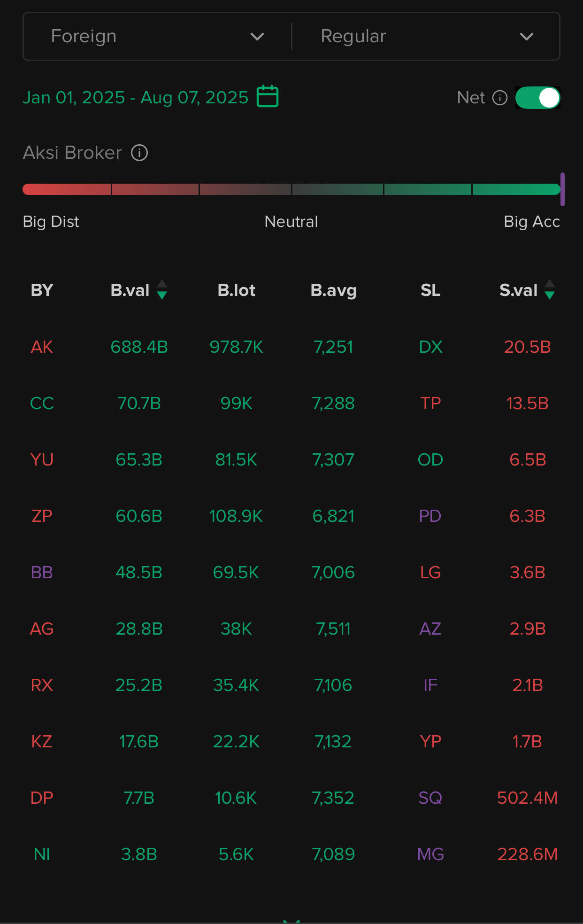Sort by B.val arrows icon

click(x=162, y=290)
